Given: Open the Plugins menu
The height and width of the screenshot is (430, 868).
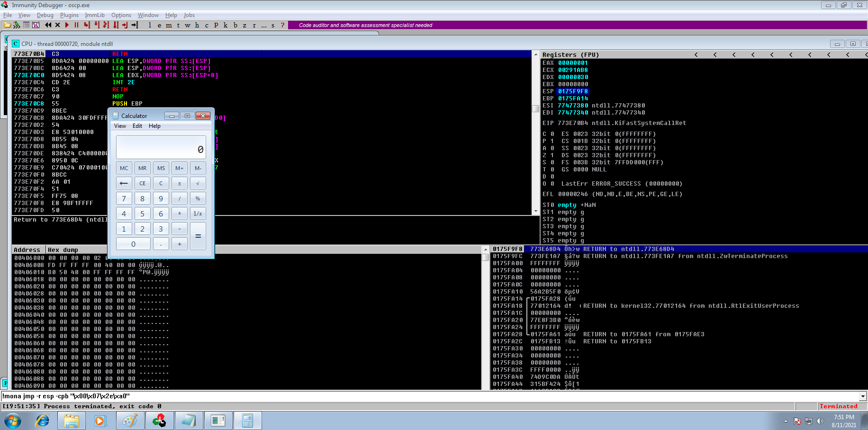Looking at the screenshot, I should coord(69,15).
